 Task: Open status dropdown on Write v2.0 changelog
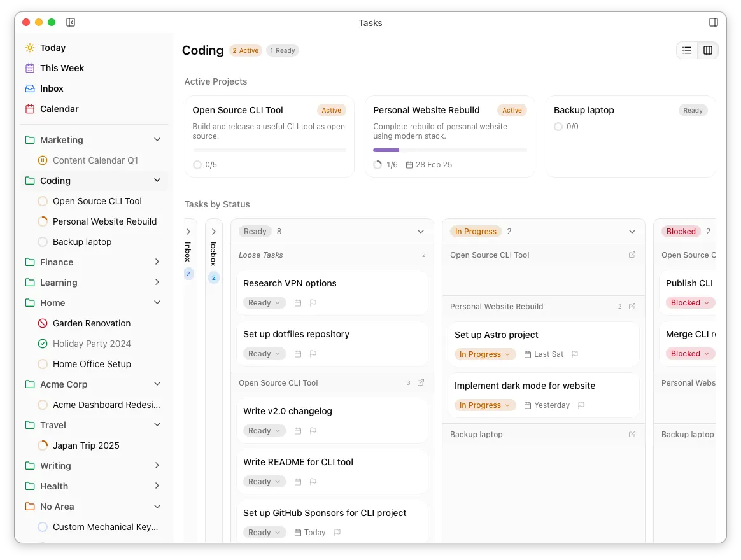264,430
